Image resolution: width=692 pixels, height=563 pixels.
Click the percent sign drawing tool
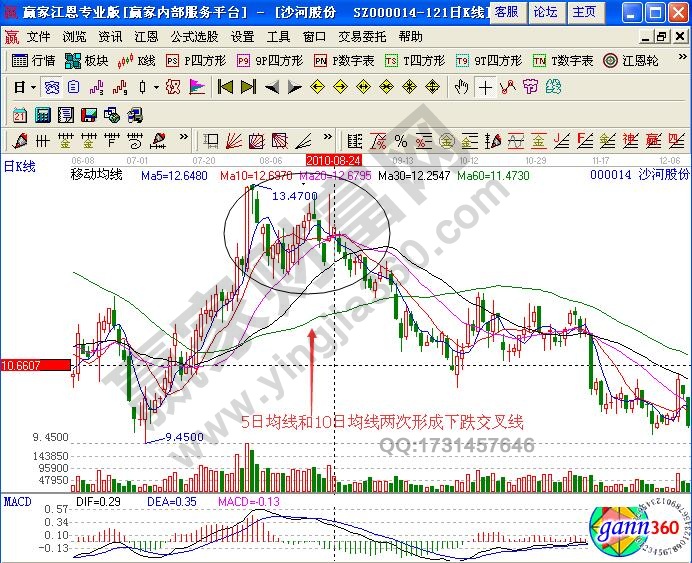pos(400,139)
